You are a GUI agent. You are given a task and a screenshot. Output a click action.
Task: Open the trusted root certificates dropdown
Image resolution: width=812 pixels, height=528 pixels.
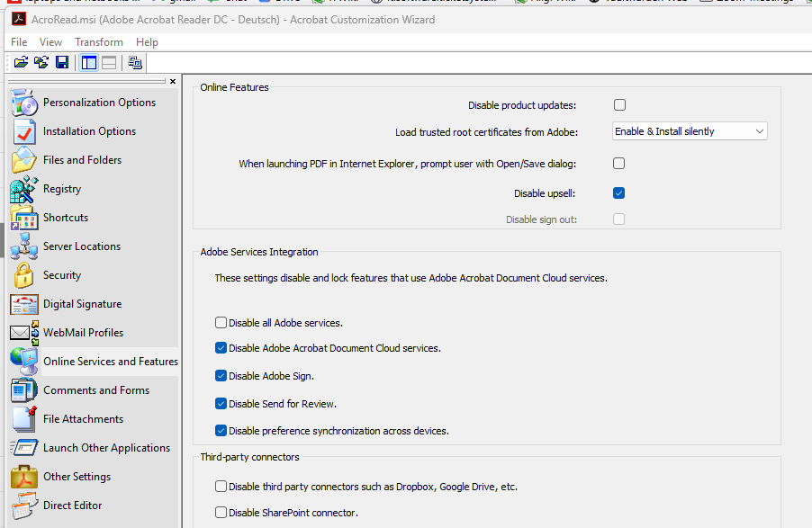(690, 131)
